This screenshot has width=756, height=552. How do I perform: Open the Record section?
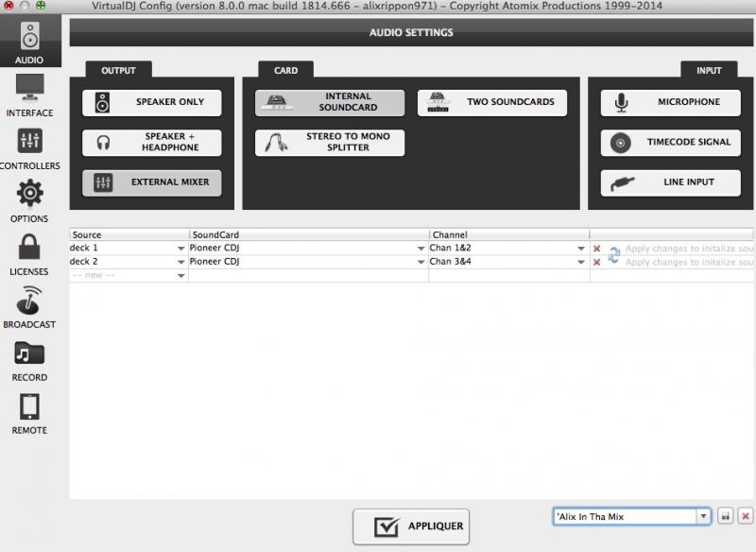30,360
